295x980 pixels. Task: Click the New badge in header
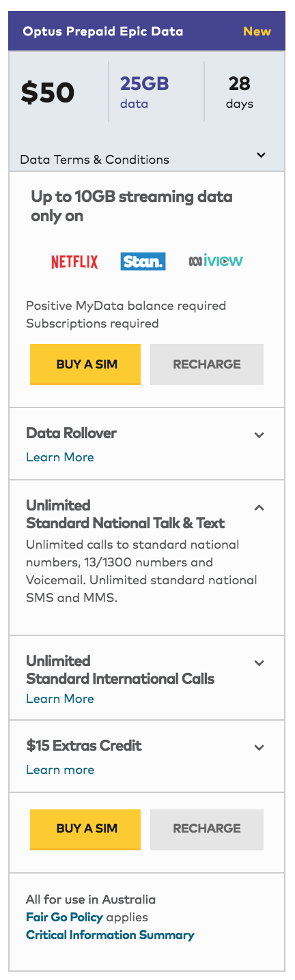coord(257,31)
